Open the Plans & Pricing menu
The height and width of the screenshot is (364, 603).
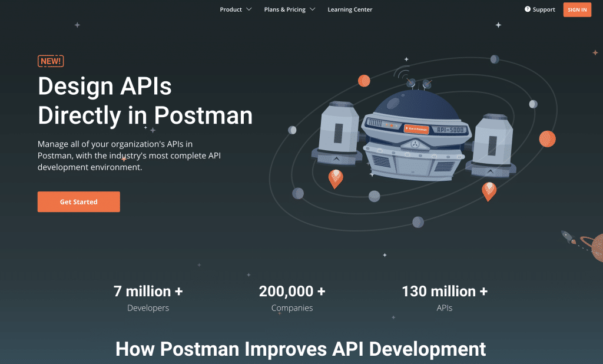click(284, 9)
